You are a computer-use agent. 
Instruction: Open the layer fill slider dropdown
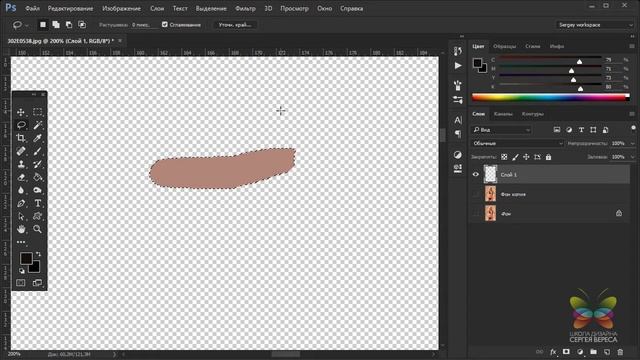point(633,157)
